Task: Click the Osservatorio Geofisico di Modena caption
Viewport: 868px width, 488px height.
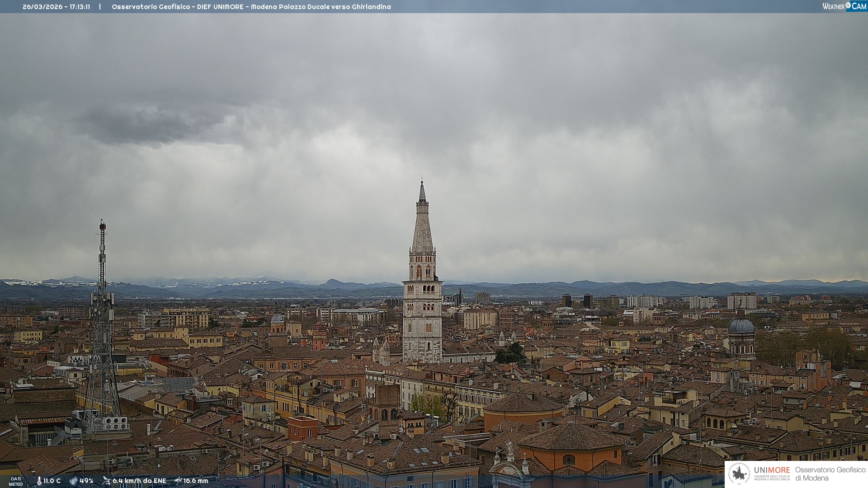Action: [x=830, y=474]
